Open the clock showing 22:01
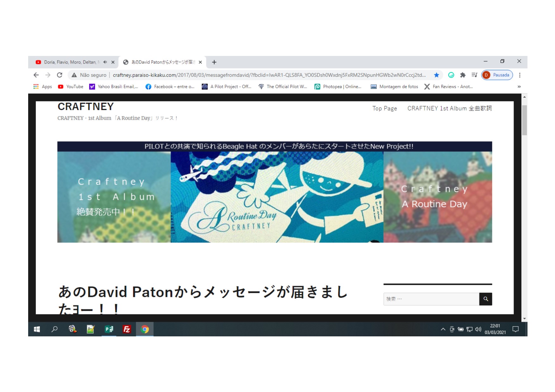This screenshot has height=392, width=555. [x=495, y=329]
